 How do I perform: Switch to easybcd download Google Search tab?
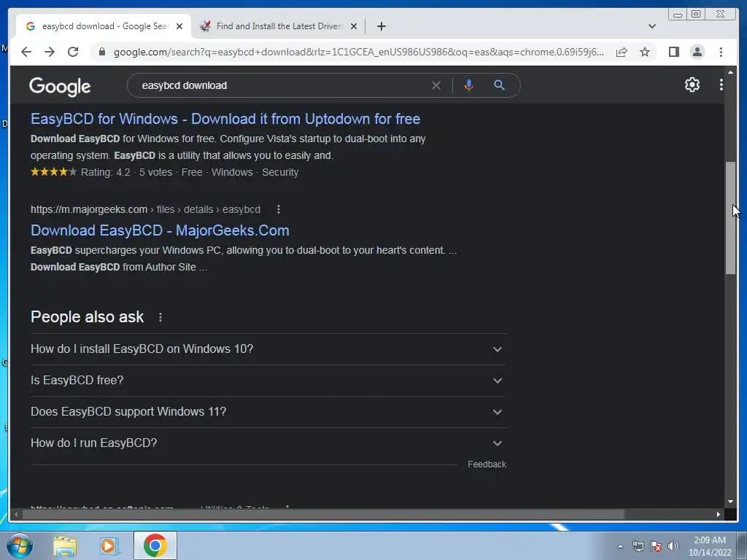click(104, 26)
